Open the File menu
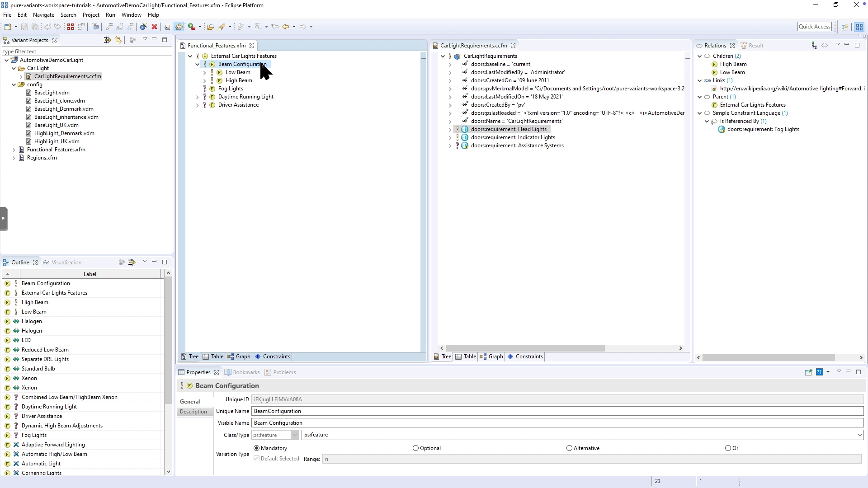The width and height of the screenshot is (868, 488). 7,15
